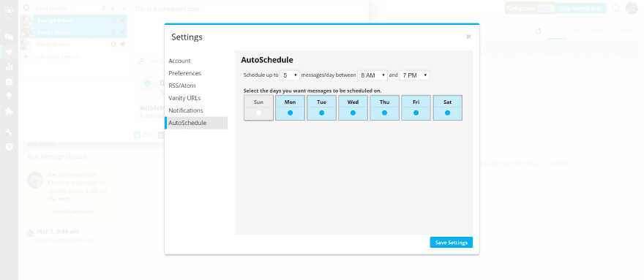
Task: Open the Bulk Message Upload link
Action: [56, 157]
